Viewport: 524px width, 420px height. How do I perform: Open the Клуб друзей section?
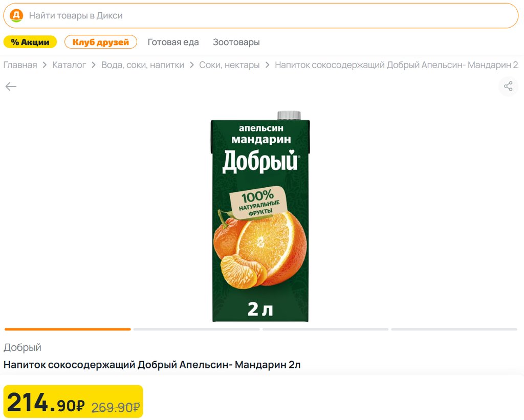tap(101, 42)
